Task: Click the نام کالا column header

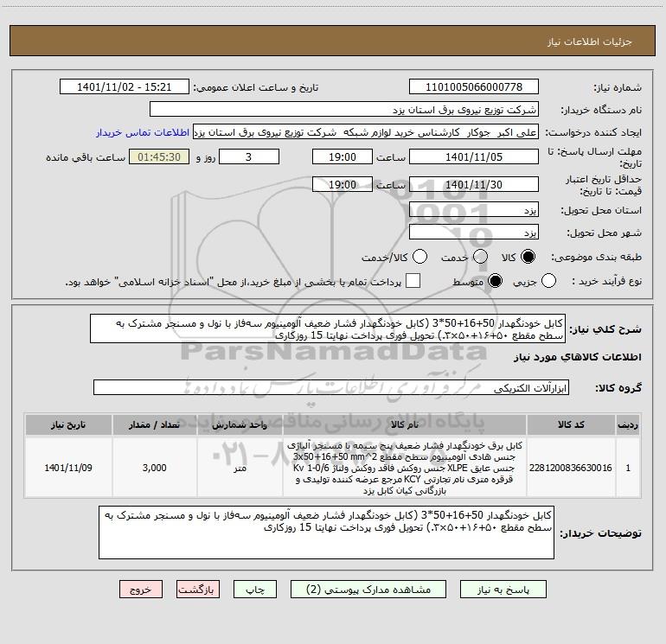Action: coord(405,424)
